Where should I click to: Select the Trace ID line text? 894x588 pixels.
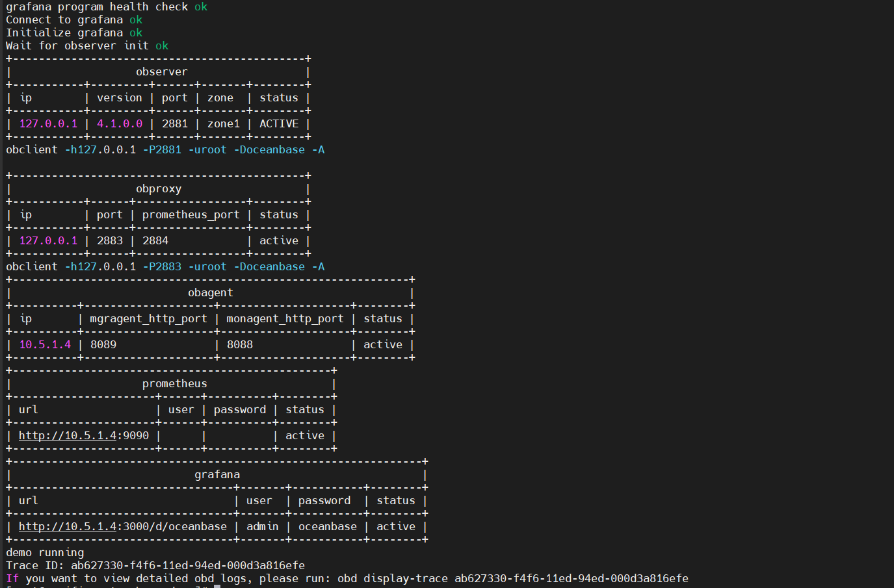[155, 566]
